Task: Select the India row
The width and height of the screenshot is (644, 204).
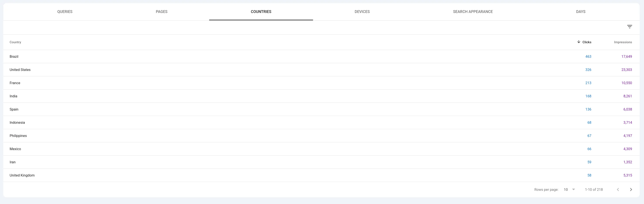Action: point(321,96)
